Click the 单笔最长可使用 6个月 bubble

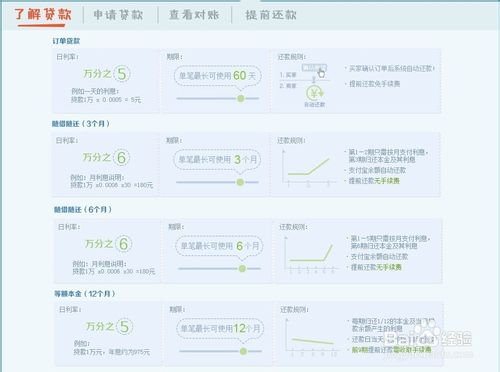pyautogui.click(x=219, y=246)
